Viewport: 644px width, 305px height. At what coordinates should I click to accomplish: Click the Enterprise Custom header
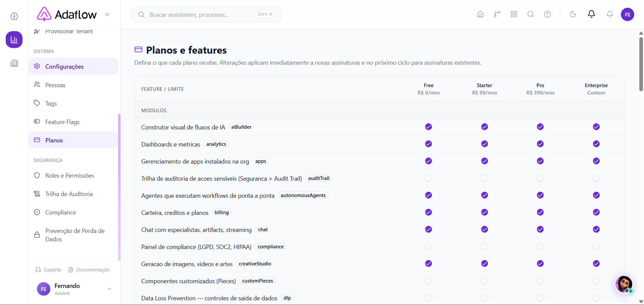(x=596, y=89)
